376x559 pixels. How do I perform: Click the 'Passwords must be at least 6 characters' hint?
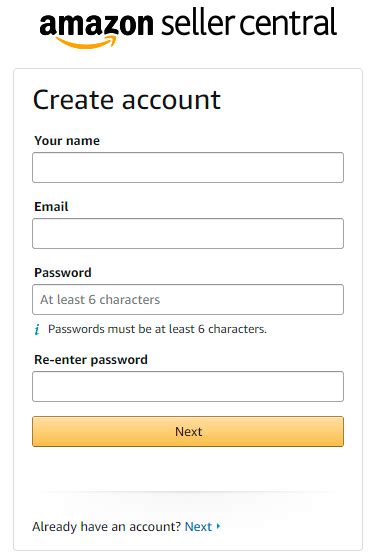tap(157, 329)
